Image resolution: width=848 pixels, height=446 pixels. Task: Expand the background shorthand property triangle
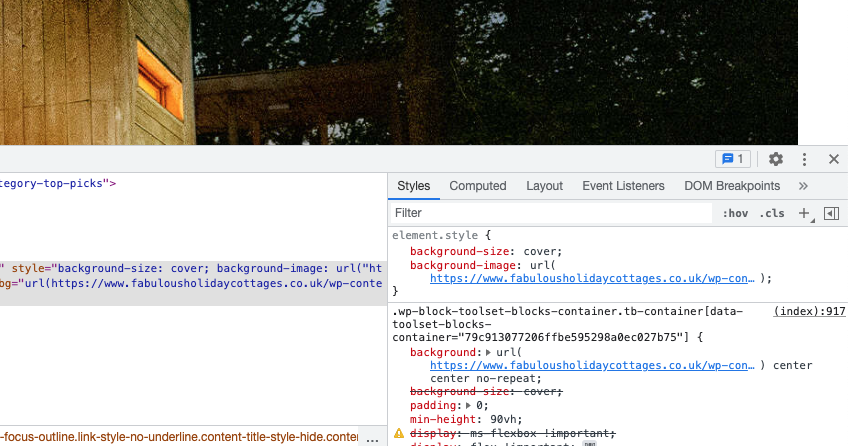[x=488, y=352]
